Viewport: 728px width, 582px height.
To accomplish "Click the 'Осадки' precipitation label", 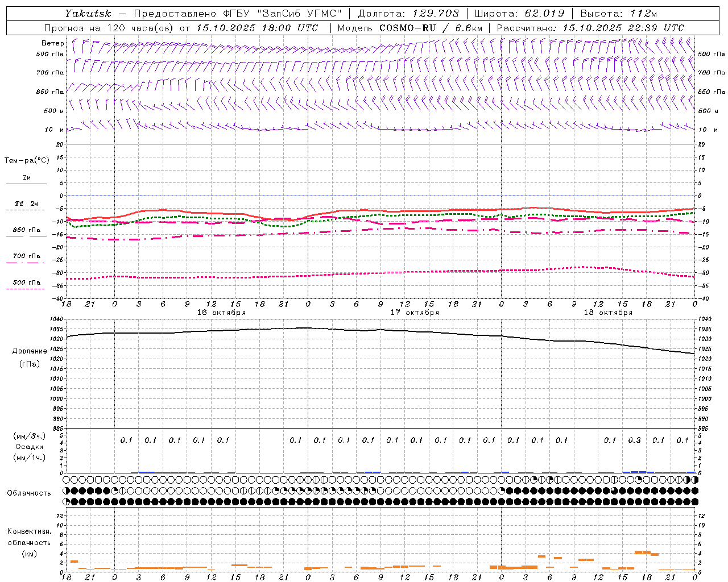I will coord(30,447).
